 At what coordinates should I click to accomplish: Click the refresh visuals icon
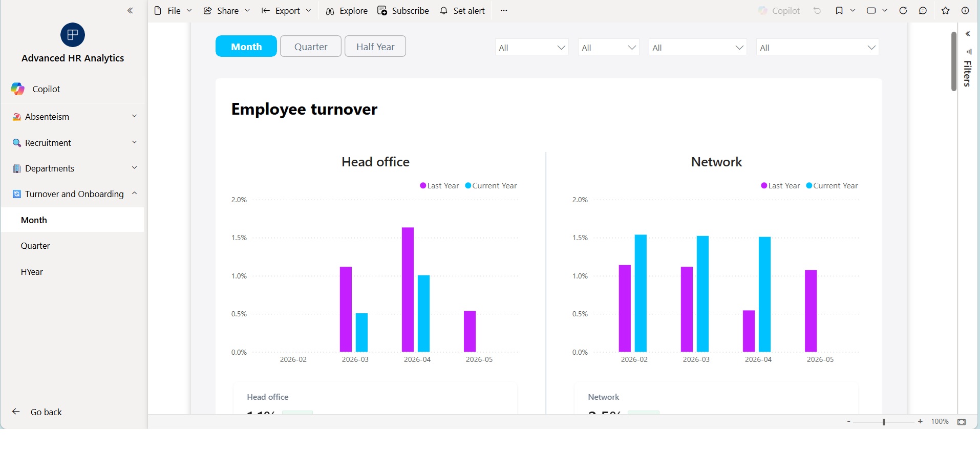point(903,11)
